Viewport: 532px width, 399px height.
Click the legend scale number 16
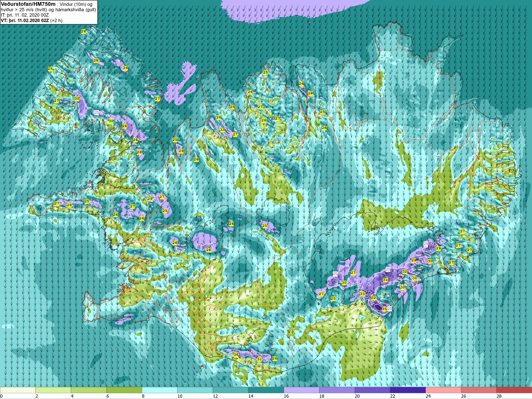[x=286, y=396]
